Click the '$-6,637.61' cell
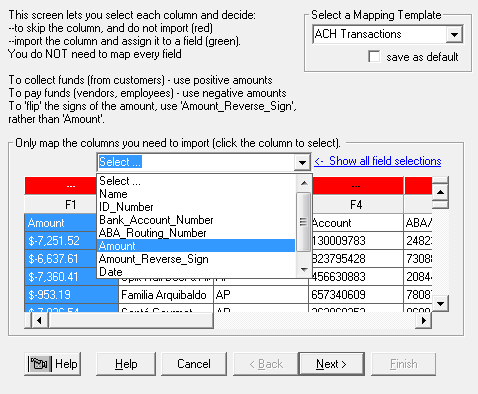The image size is (478, 394). coord(60,259)
